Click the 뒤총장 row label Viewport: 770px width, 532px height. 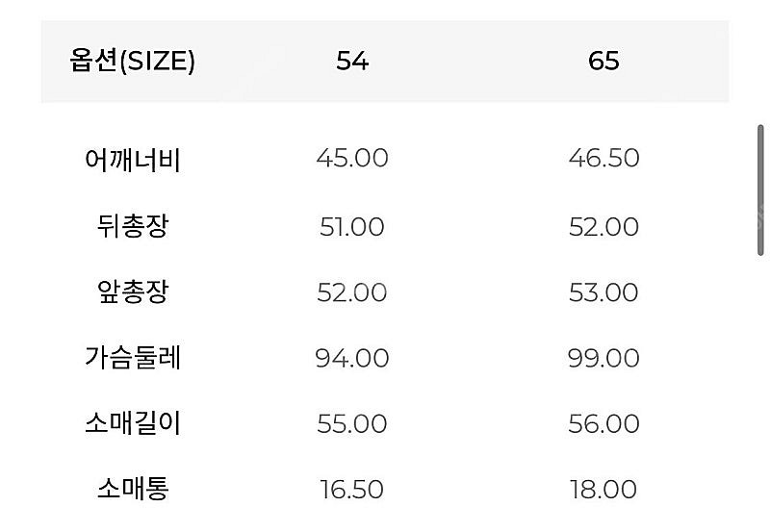point(133,226)
